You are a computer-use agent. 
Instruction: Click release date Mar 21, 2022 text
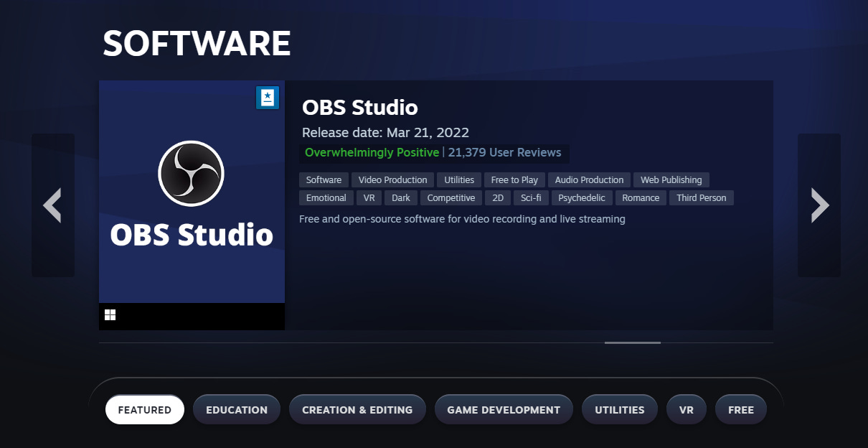pos(385,133)
